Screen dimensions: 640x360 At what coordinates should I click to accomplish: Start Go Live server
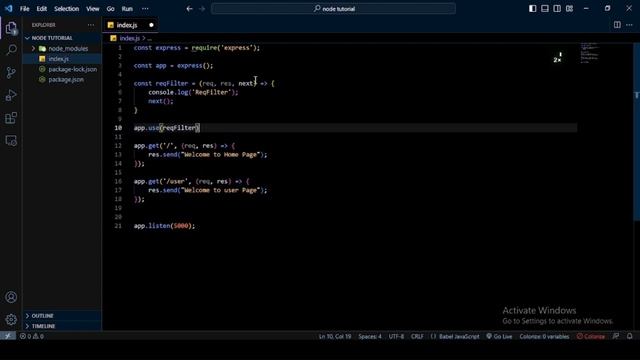tap(499, 336)
